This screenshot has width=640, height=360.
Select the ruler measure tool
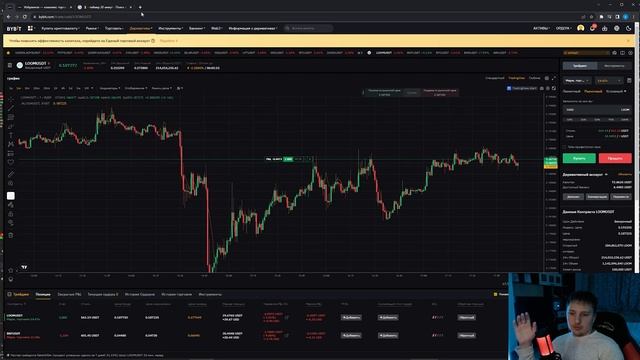[11, 174]
